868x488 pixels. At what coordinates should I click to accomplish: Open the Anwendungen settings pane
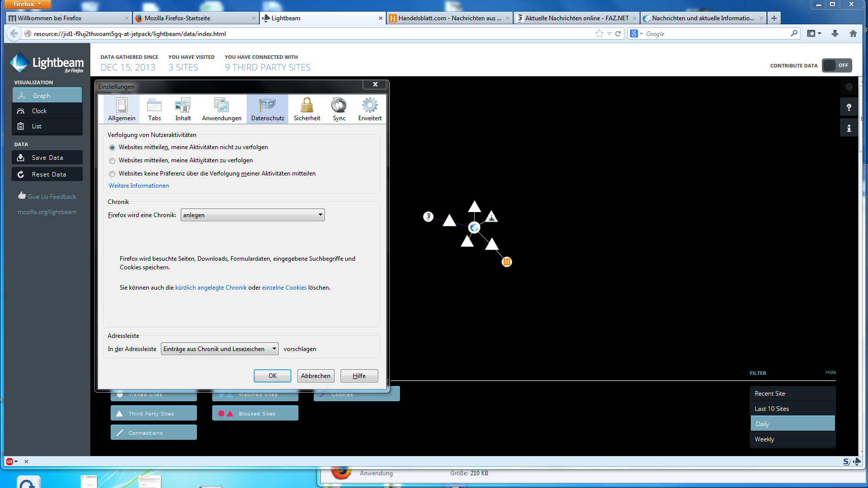click(x=222, y=109)
